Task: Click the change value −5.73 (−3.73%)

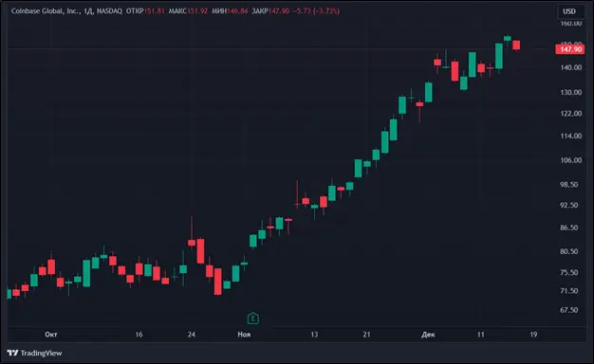Action: point(316,11)
